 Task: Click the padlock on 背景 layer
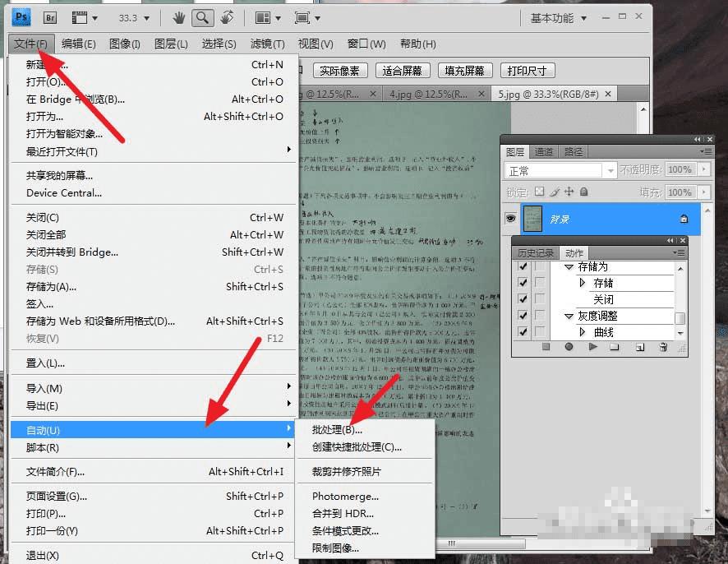684,219
